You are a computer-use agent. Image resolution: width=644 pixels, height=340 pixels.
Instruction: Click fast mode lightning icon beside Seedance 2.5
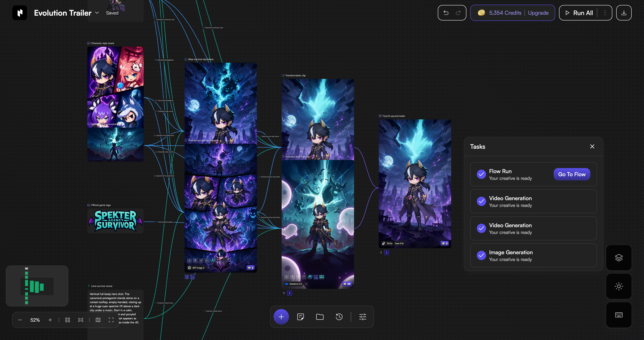click(x=306, y=284)
